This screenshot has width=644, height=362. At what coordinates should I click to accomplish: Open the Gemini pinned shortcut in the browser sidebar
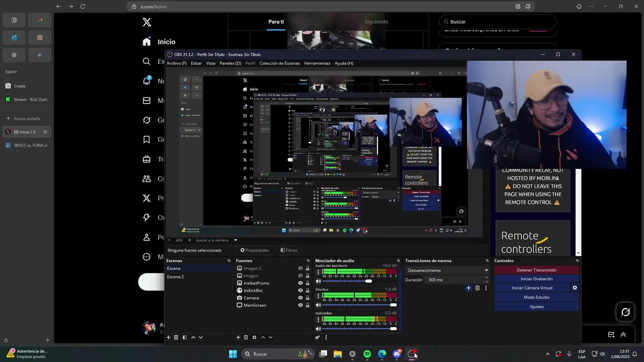pyautogui.click(x=40, y=55)
